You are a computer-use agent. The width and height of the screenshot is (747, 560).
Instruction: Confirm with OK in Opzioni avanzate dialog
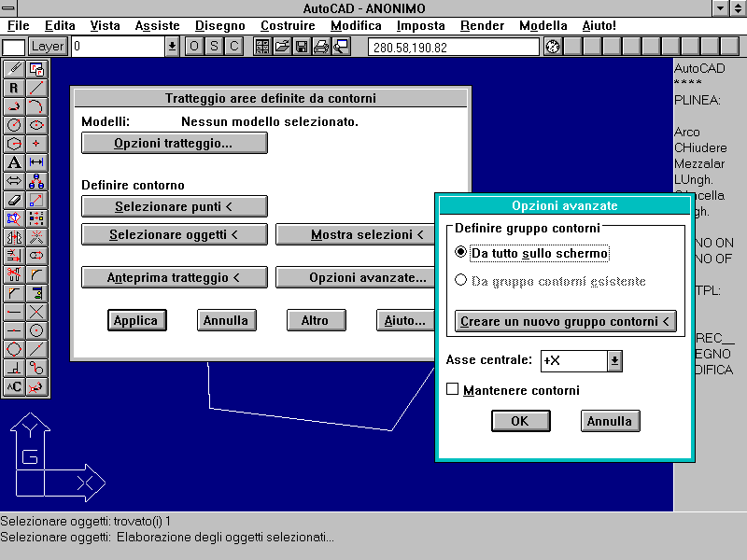521,421
